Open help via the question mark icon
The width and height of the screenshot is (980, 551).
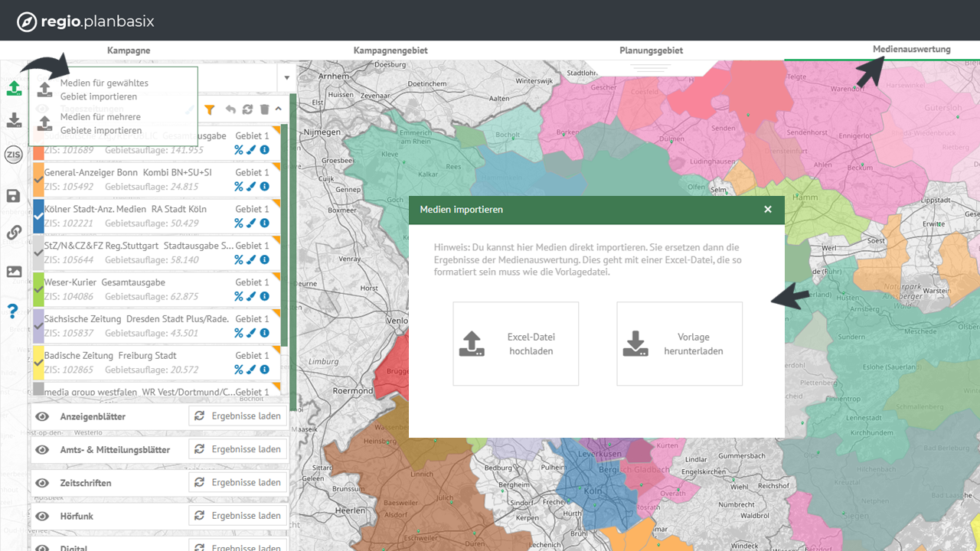13,311
